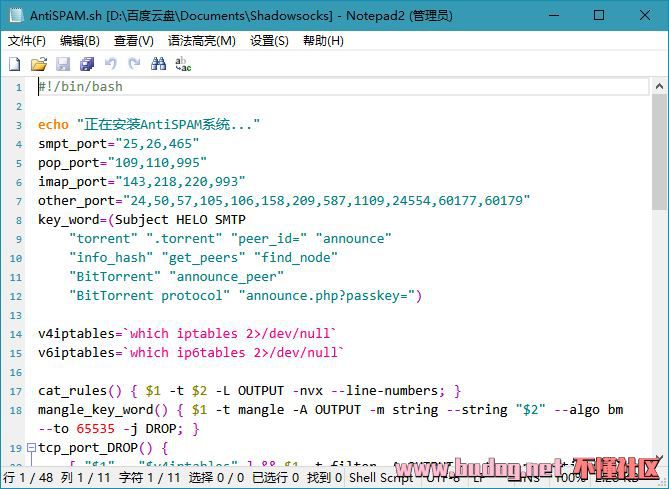Click the Save floppy disk icon
This screenshot has height=489, width=669.
63,64
